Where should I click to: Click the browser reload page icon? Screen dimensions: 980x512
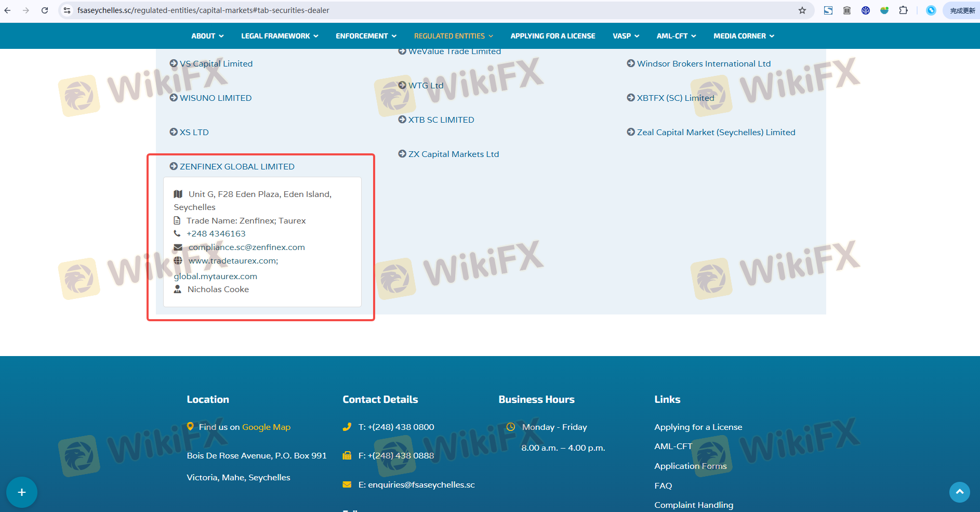pos(45,10)
